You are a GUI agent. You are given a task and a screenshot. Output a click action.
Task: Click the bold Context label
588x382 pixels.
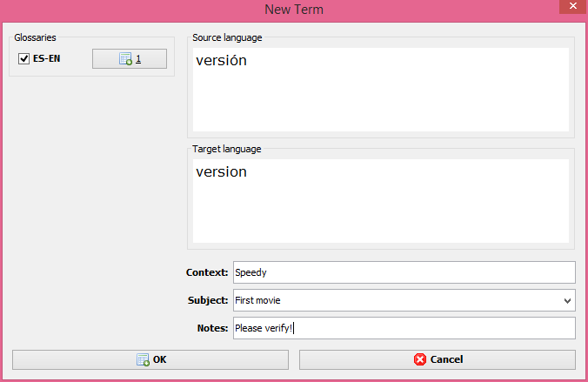coord(207,272)
